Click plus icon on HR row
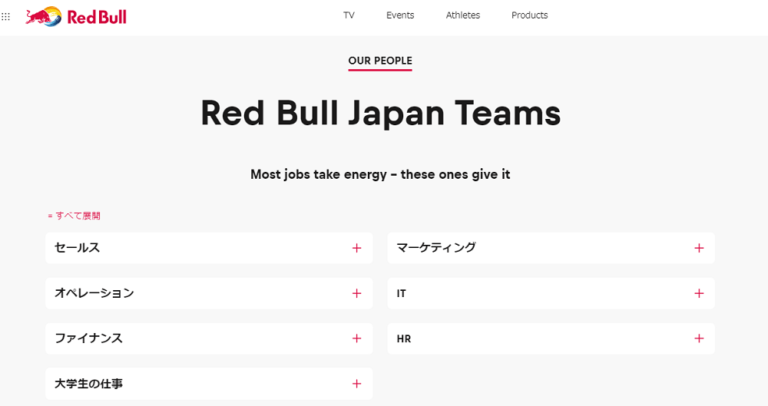 click(x=698, y=338)
